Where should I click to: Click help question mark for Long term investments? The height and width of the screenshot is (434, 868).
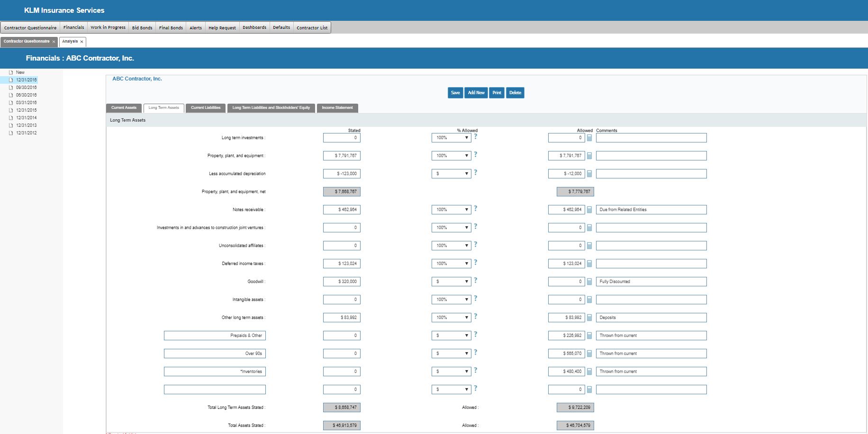click(475, 137)
